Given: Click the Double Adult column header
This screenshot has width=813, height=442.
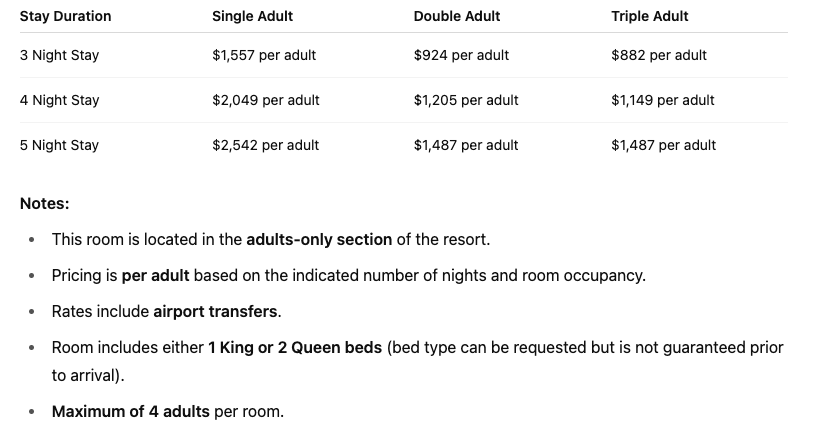Looking at the screenshot, I should coord(456,16).
